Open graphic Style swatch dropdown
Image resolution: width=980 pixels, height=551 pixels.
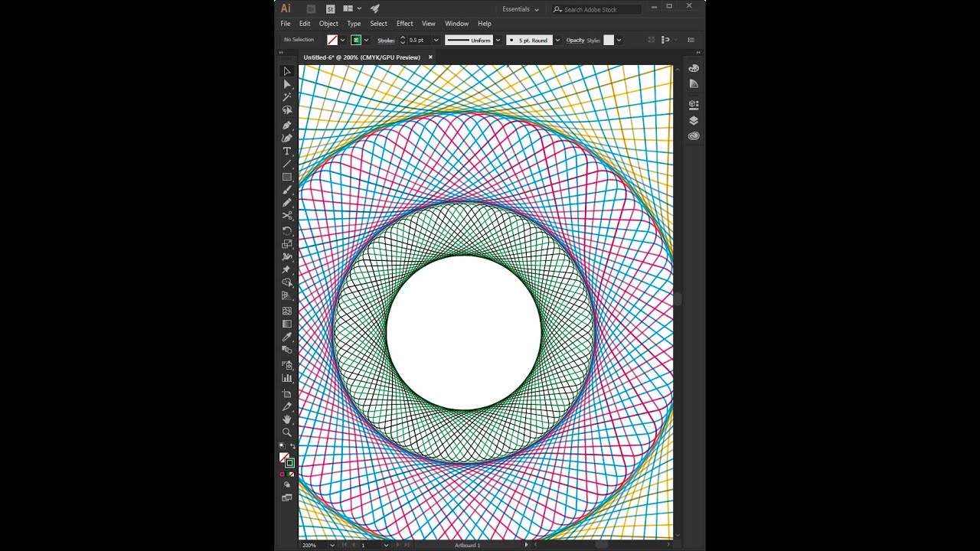pyautogui.click(x=619, y=41)
